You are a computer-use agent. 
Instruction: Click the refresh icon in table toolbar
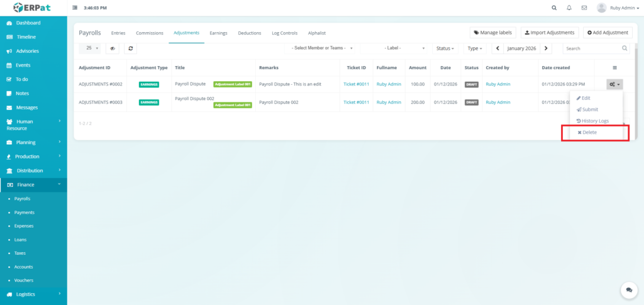130,48
